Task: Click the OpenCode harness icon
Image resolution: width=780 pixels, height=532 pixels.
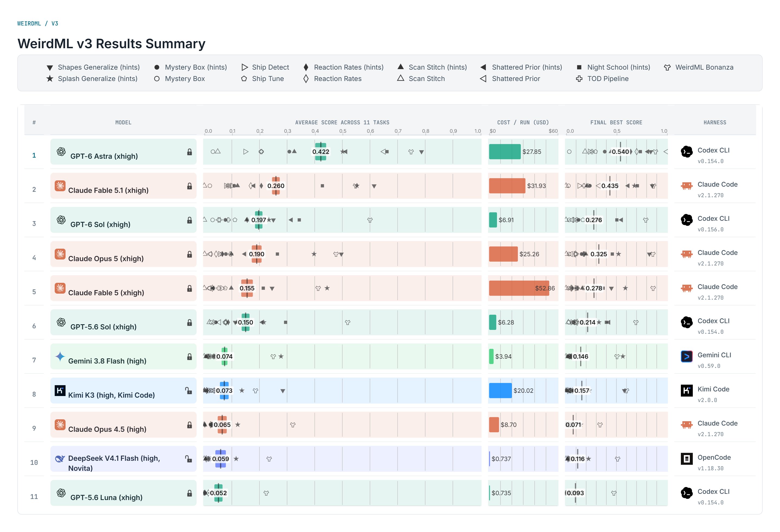Action: click(686, 459)
